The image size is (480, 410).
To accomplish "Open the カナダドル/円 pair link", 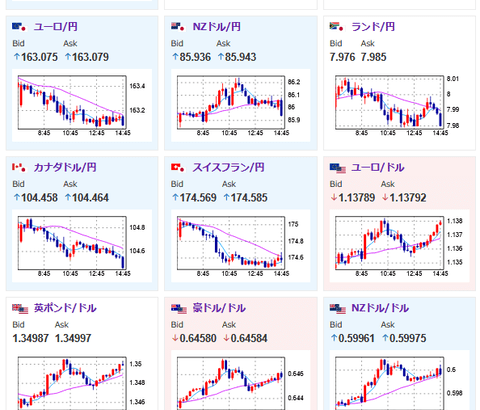I will pyautogui.click(x=65, y=167).
